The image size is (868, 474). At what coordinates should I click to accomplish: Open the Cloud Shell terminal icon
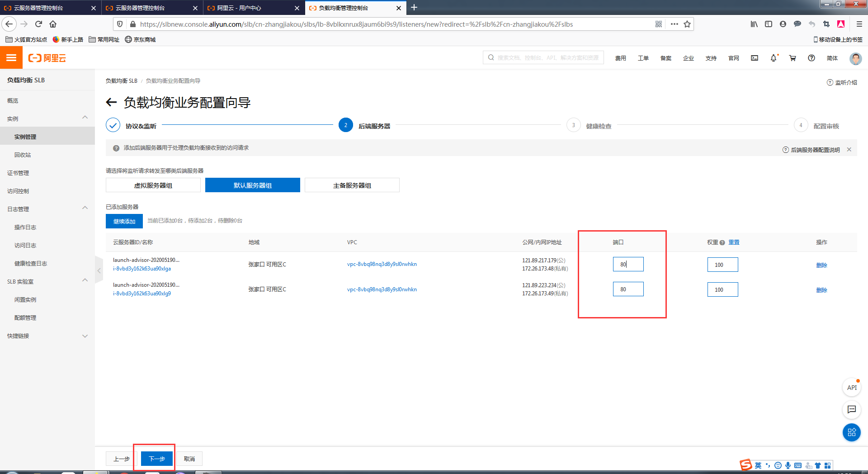755,58
